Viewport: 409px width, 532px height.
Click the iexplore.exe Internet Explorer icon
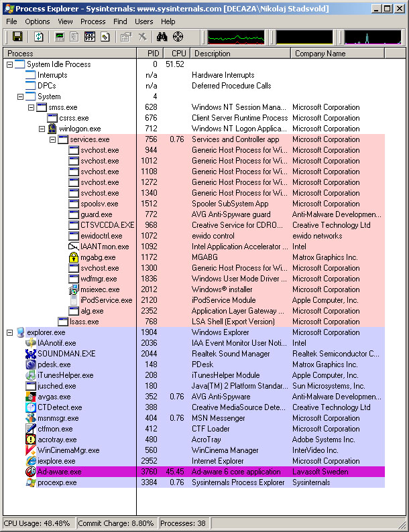click(x=31, y=461)
